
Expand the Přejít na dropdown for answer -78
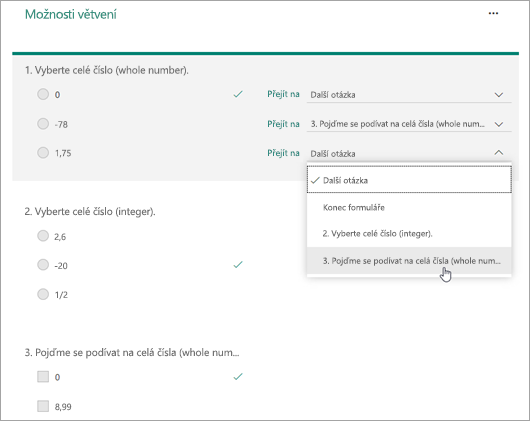409,124
